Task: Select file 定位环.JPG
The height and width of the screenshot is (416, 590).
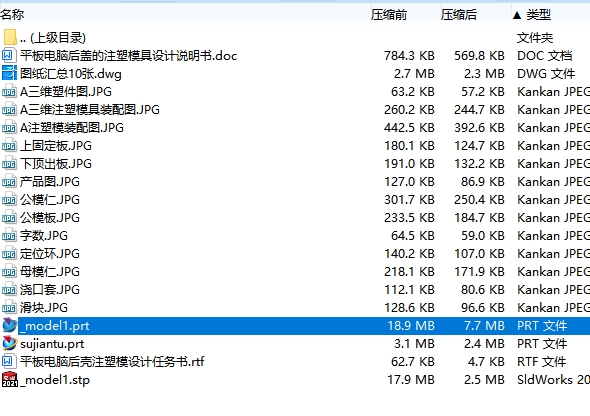Action: coord(50,254)
